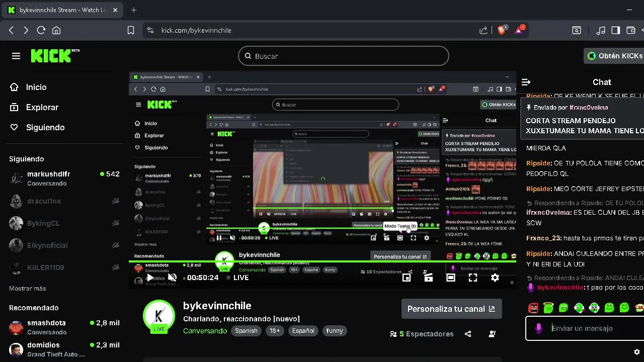This screenshot has width=644, height=362.
Task: Click bykevinnchile channel avatar with LIVE badge
Action: click(x=159, y=317)
